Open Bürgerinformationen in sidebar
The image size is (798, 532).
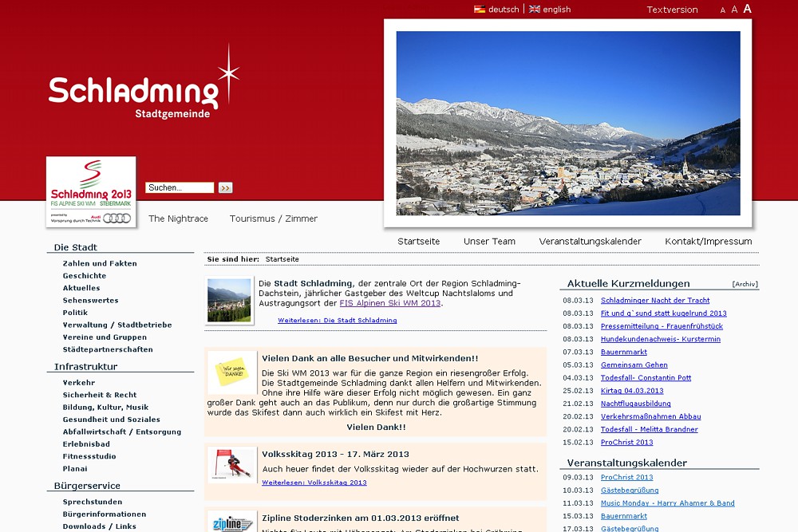point(105,514)
